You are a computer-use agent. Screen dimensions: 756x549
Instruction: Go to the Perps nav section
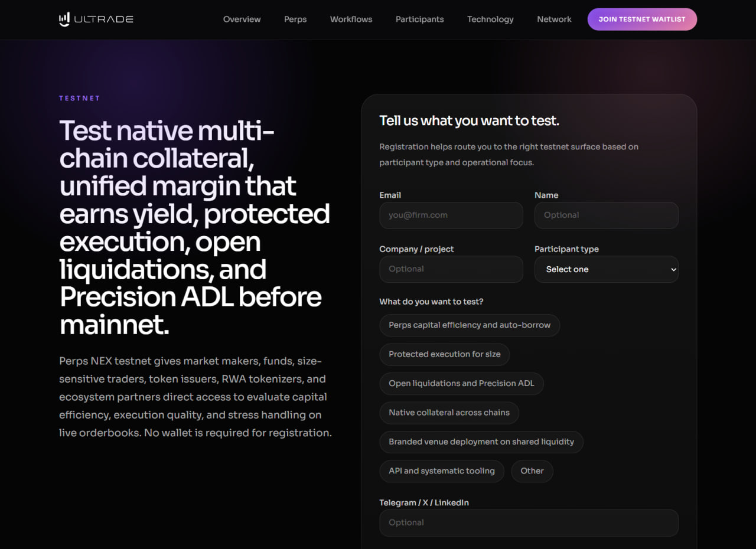click(x=295, y=19)
